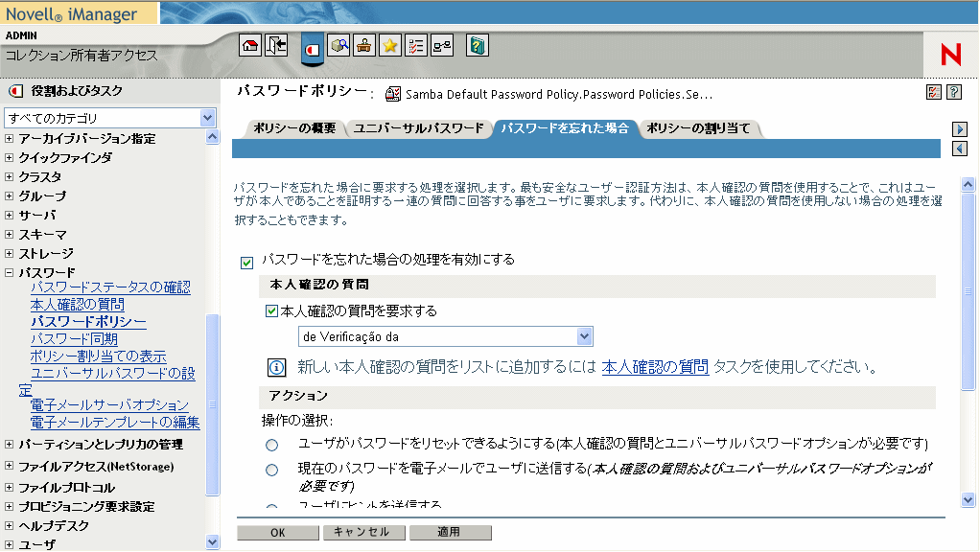Click the OK button
This screenshot has height=552, width=980.
(276, 532)
